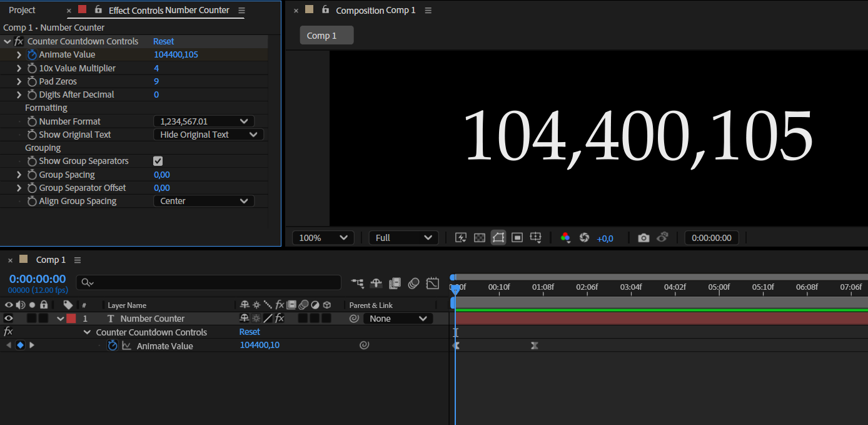Click the pick whip for Animate Value
868x425 pixels.
click(x=365, y=345)
